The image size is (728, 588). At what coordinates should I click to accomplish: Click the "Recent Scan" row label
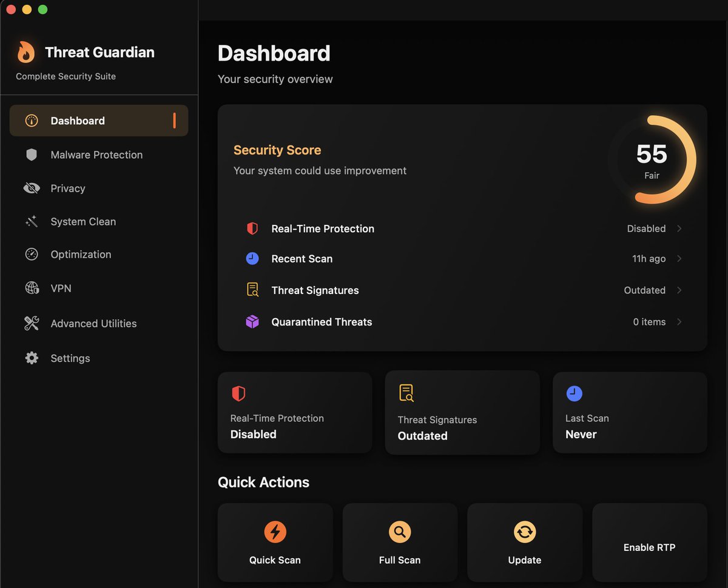pos(302,259)
